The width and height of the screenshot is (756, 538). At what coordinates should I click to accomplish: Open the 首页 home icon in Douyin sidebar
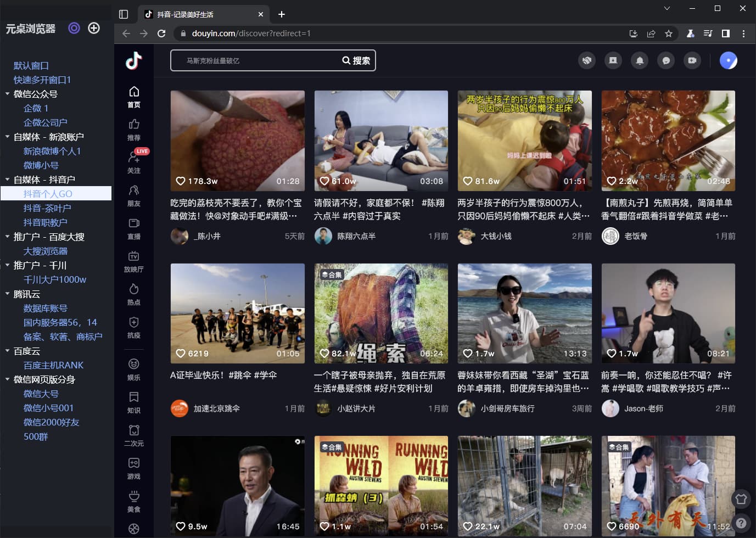tap(133, 97)
